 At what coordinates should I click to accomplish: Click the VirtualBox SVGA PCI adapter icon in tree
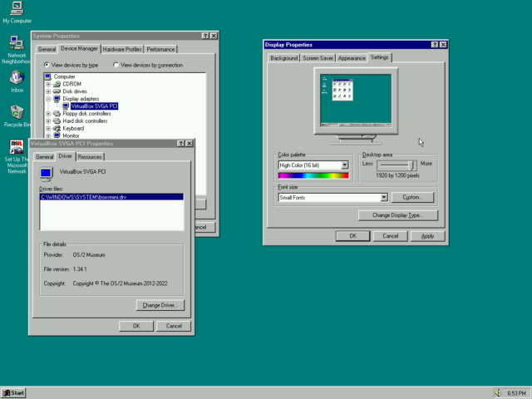tap(66, 106)
